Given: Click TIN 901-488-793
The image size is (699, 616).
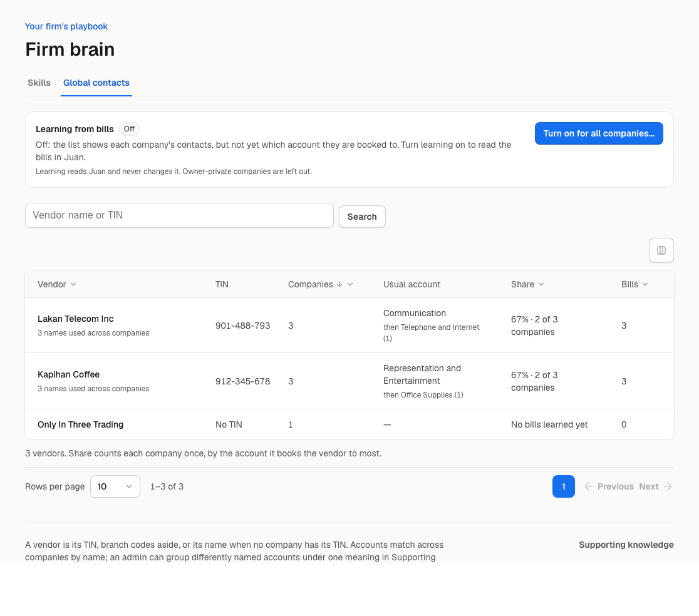Looking at the screenshot, I should pos(242,326).
